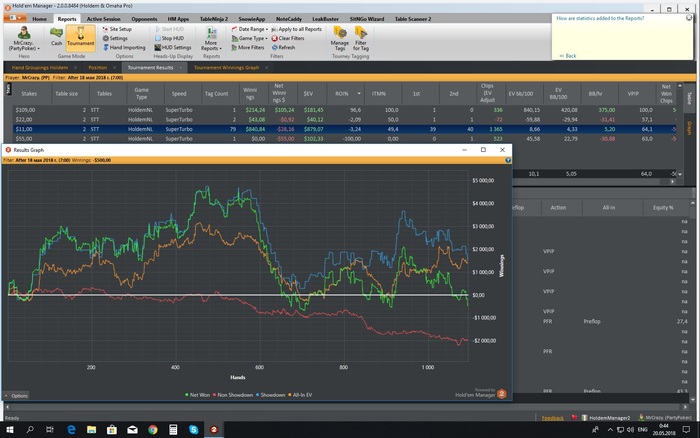700x438 pixels.
Task: Open Manage Tags
Action: 340,38
